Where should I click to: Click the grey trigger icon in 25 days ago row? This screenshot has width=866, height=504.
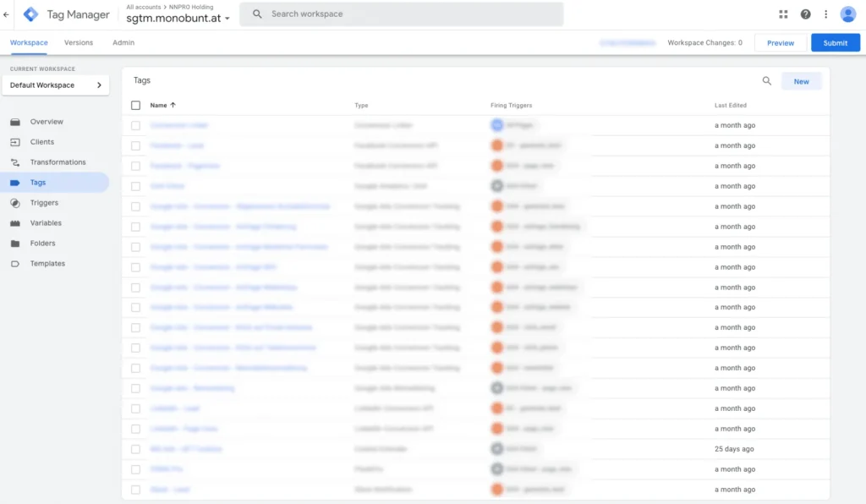pos(497,449)
